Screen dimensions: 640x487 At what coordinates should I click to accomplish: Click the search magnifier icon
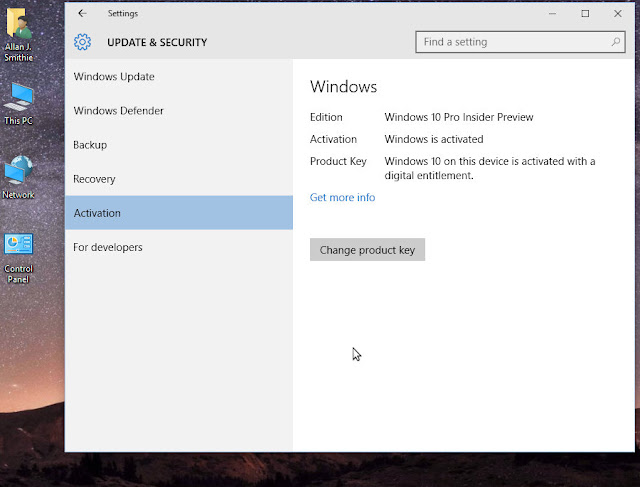pos(616,42)
